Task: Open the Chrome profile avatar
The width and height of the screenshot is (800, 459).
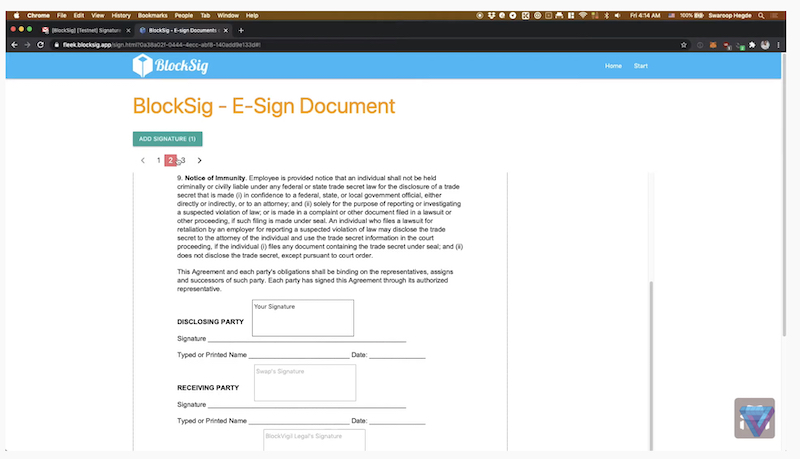Action: (765, 45)
